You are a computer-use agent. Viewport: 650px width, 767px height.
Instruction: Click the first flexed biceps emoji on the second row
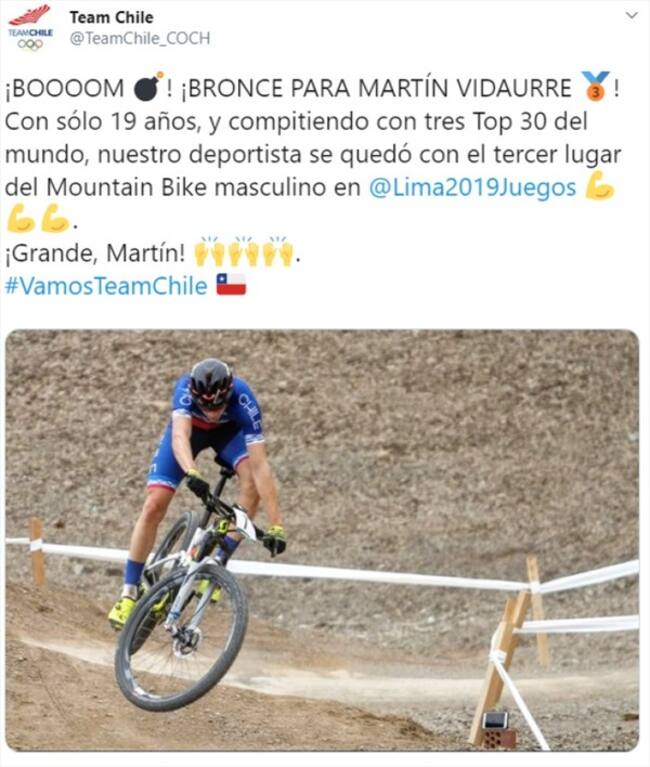pos(21,219)
